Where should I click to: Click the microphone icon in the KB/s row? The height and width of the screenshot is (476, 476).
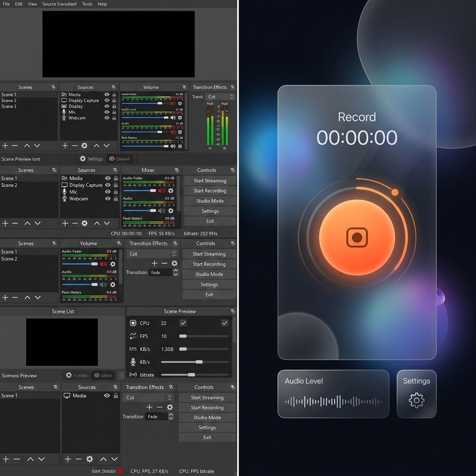point(133,362)
